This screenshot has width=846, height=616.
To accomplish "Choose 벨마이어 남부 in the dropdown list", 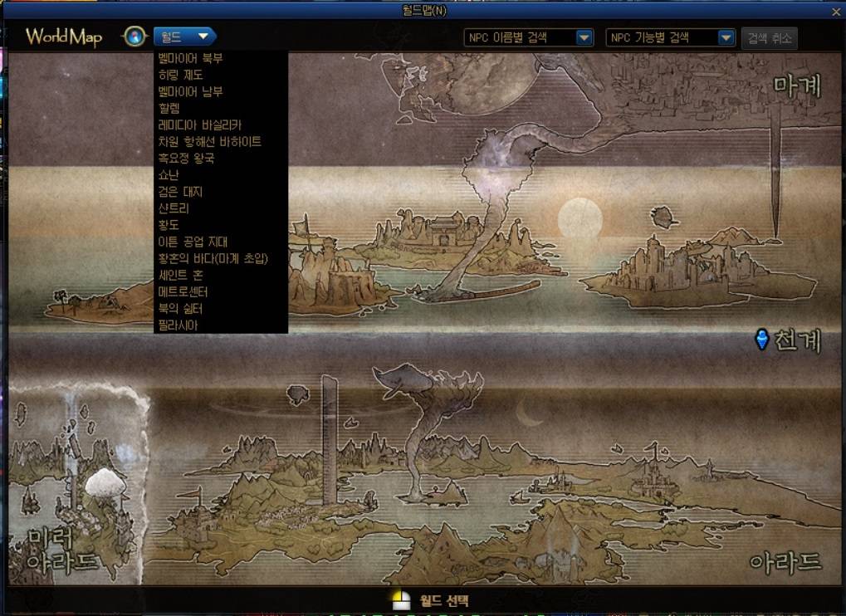I will [x=190, y=91].
